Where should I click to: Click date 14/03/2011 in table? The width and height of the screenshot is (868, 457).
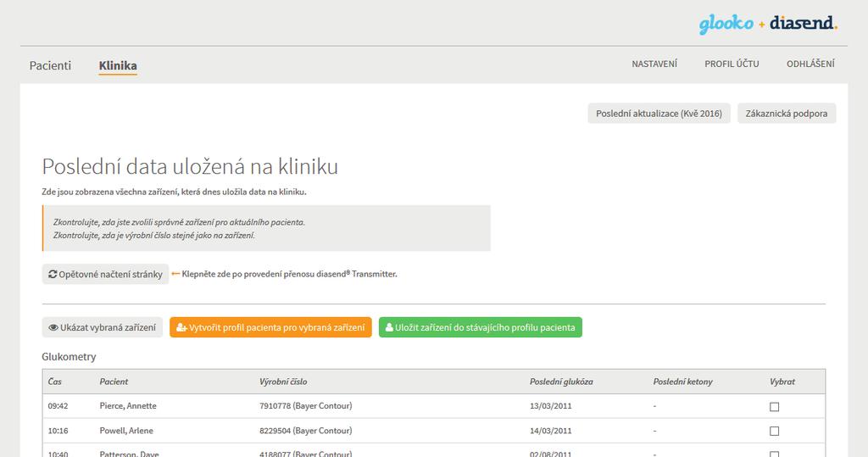click(x=550, y=431)
